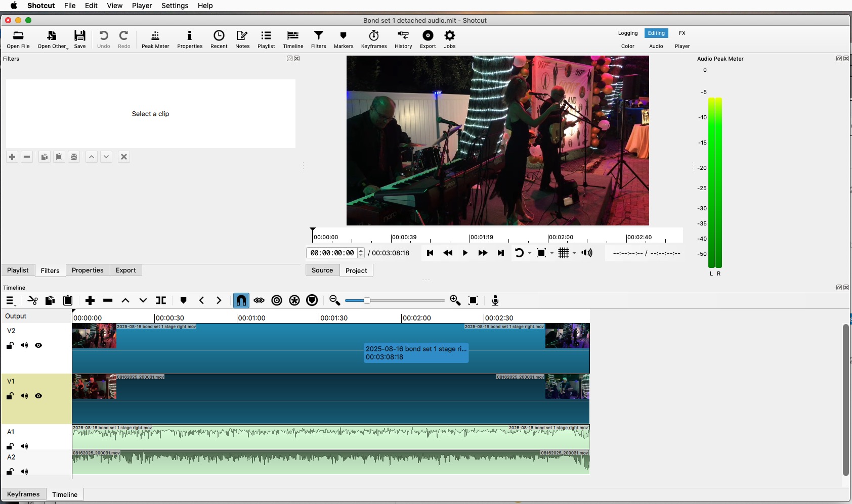This screenshot has width=852, height=504.
Task: Jump to previous marker in timeline
Action: 201,300
